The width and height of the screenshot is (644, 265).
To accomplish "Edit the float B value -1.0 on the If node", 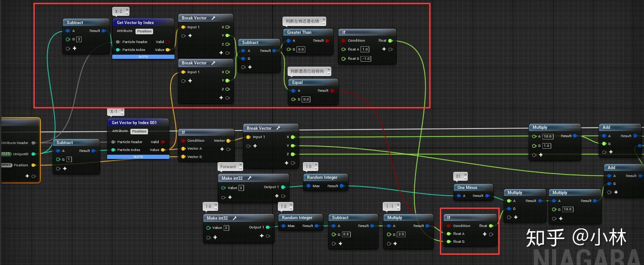I will point(366,58).
